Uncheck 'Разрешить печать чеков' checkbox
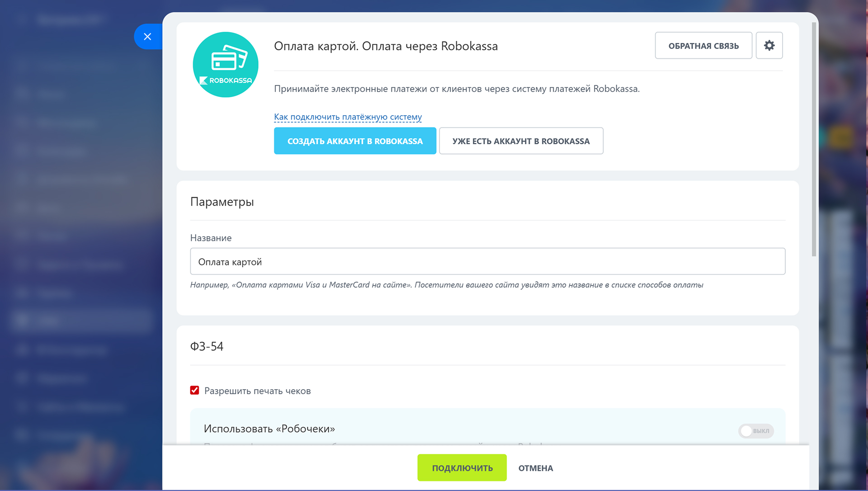868x491 pixels. coord(194,390)
